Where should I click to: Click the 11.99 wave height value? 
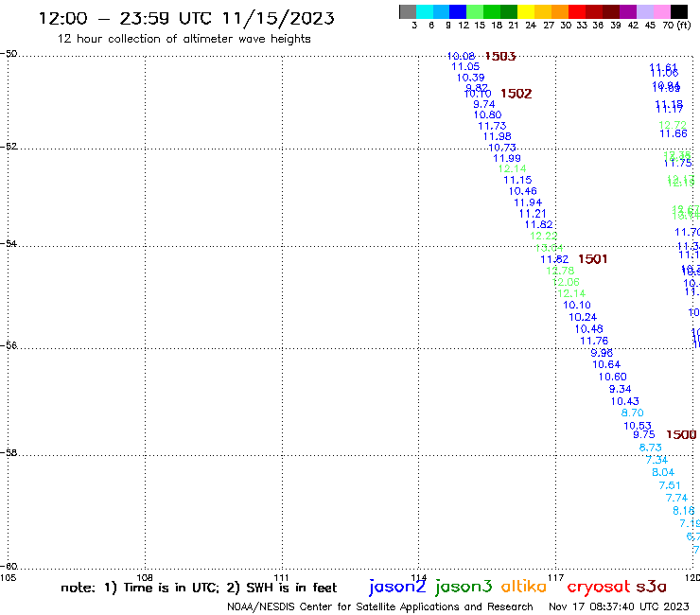pos(507,158)
